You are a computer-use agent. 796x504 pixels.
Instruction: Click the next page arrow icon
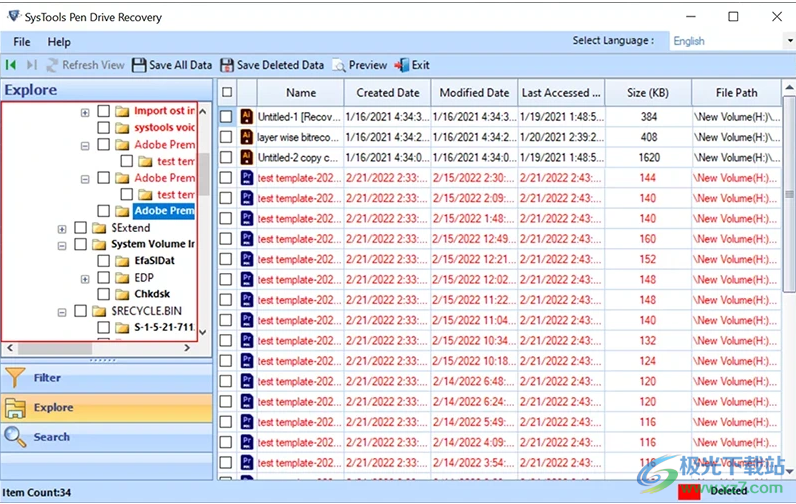31,65
